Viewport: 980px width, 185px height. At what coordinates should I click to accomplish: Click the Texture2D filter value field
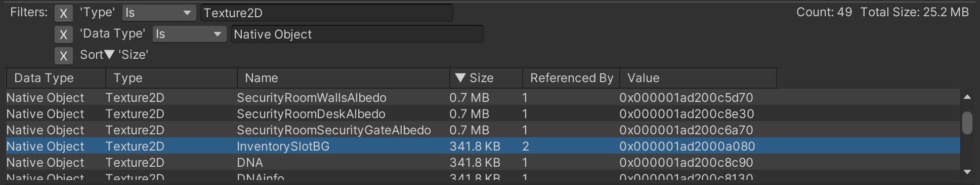[327, 13]
